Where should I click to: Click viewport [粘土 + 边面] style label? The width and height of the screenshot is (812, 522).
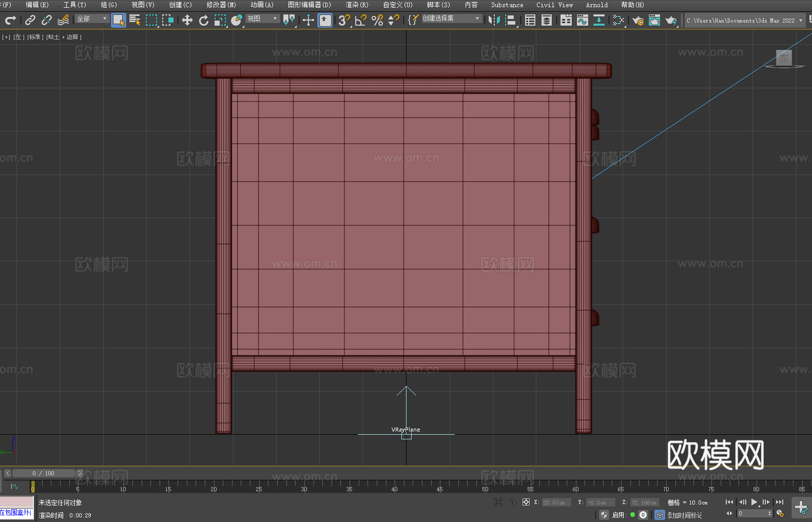click(x=64, y=37)
